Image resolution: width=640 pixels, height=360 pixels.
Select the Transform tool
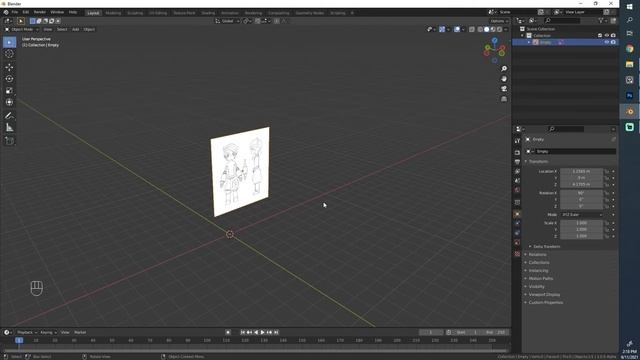(9, 102)
